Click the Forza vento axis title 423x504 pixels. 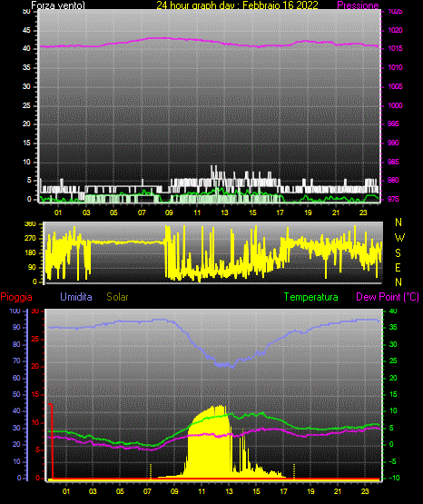(x=58, y=5)
